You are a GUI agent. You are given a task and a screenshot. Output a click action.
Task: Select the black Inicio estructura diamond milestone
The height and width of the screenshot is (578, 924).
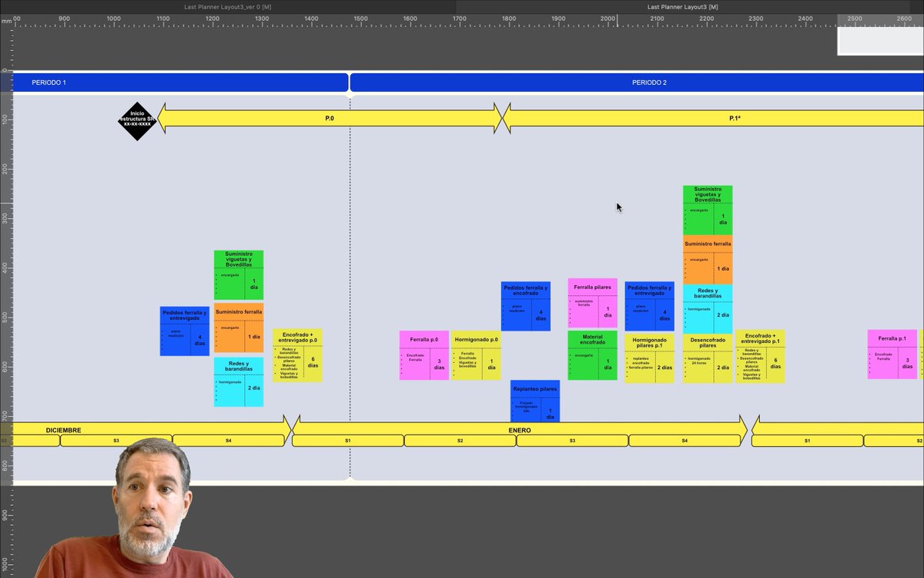[x=137, y=121]
